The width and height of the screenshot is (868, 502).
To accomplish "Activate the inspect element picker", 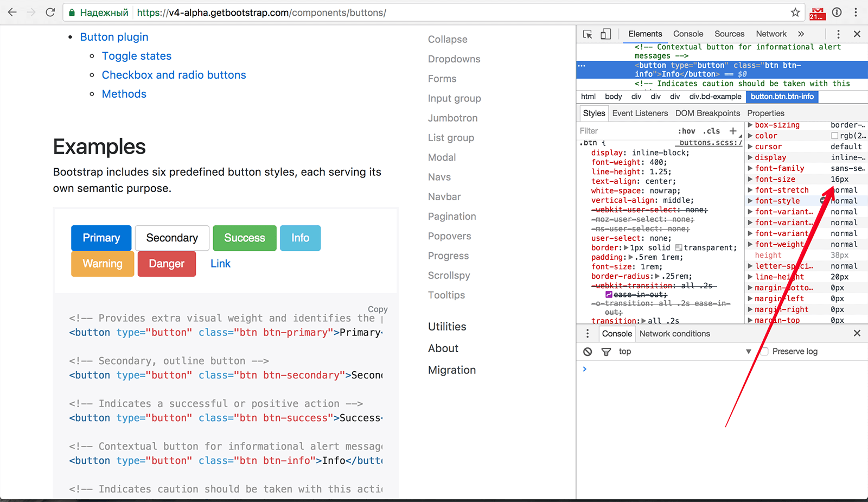I will pyautogui.click(x=588, y=34).
